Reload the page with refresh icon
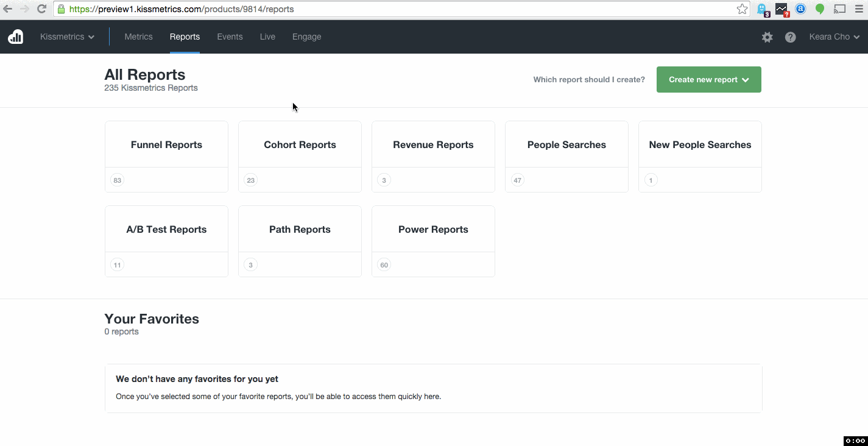Image resolution: width=868 pixels, height=446 pixels. [x=42, y=9]
